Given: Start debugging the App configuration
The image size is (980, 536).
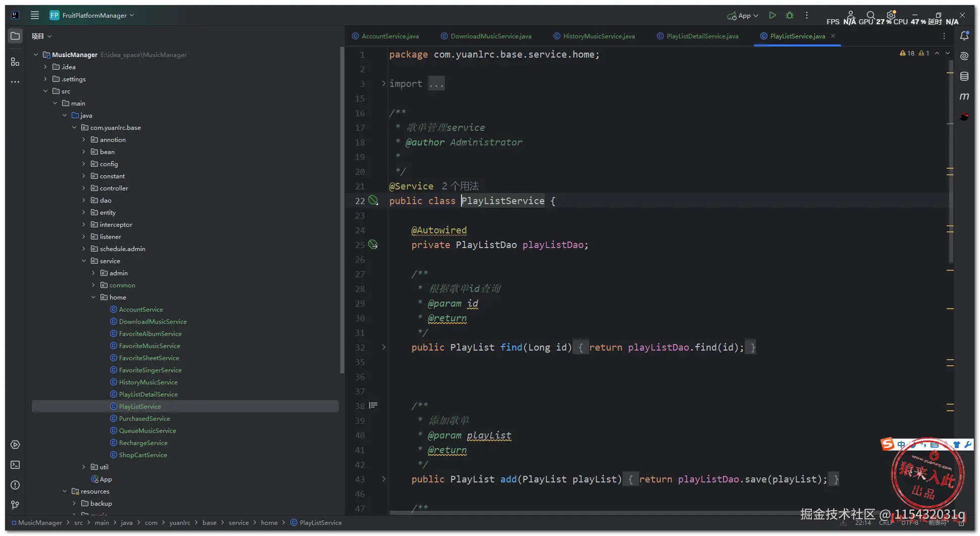Looking at the screenshot, I should pos(790,15).
